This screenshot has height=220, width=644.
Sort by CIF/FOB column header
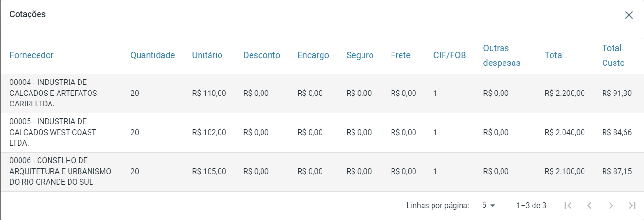click(x=450, y=55)
